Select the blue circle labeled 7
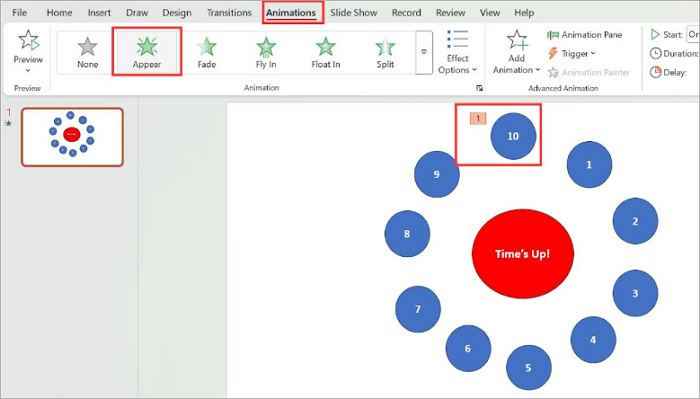 (418, 309)
